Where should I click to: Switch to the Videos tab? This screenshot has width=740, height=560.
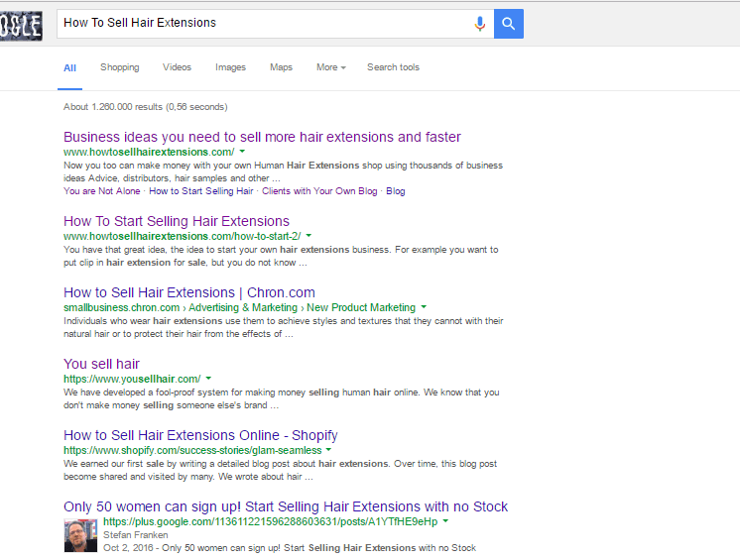click(177, 67)
